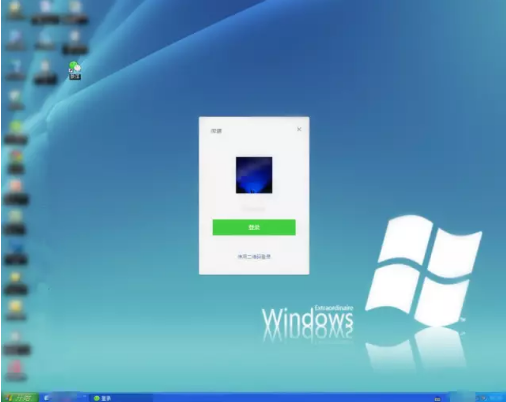Open the WeChat desktop shortcut icon

[75, 70]
